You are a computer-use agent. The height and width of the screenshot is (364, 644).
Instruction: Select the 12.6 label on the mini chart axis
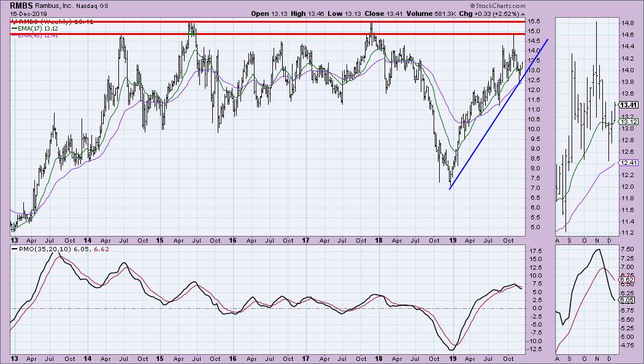click(x=627, y=152)
